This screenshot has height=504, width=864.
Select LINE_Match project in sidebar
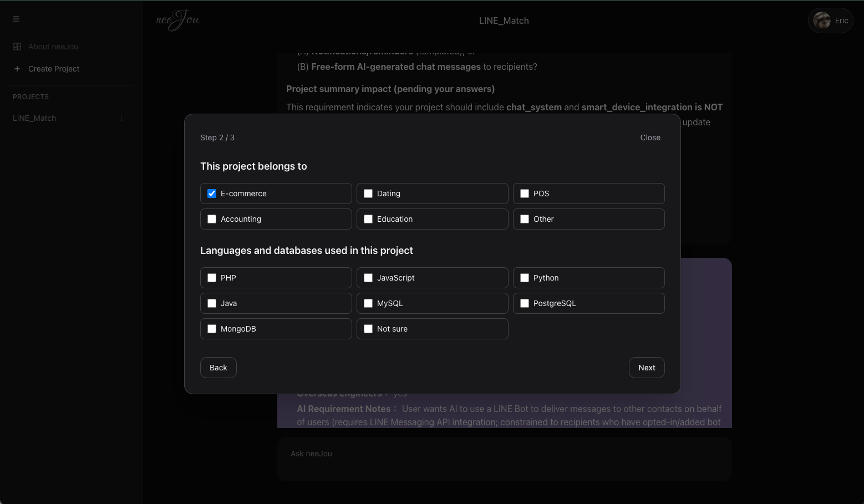pyautogui.click(x=34, y=118)
